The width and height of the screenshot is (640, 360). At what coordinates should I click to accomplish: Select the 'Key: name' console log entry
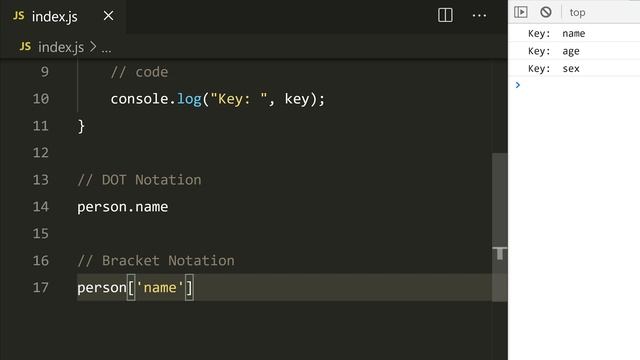[574, 33]
